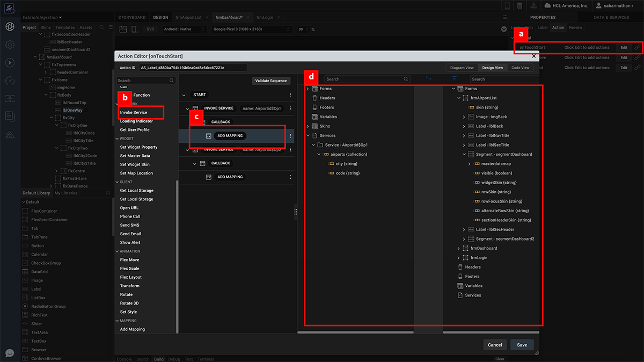The image size is (644, 362).
Task: Open the settings gear in the left sidebar
Action: coord(10,45)
